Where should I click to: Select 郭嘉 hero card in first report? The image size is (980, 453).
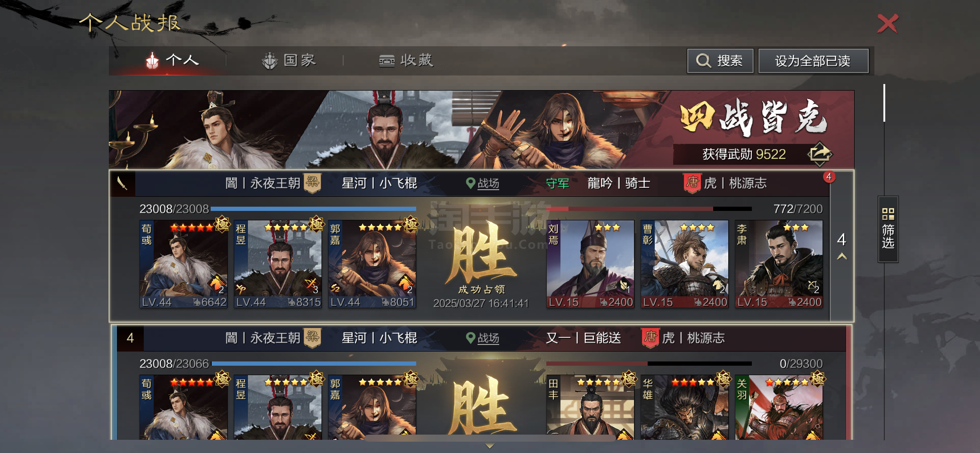[372, 264]
